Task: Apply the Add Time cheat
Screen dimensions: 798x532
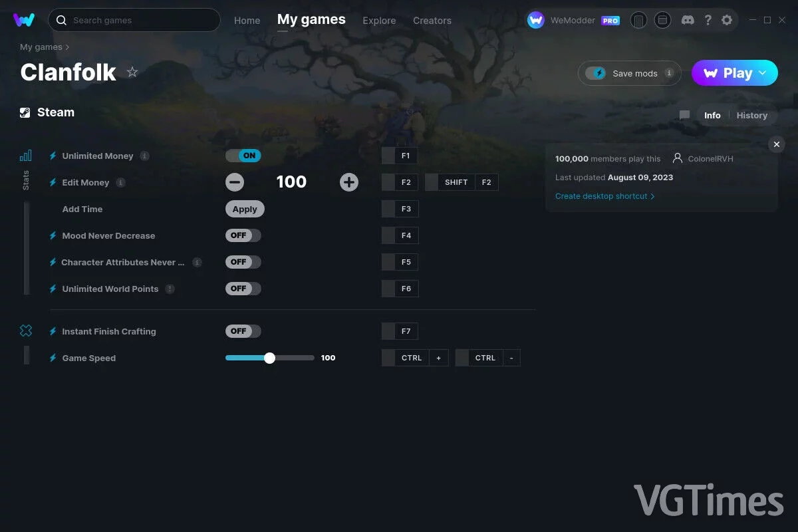Action: [245, 209]
